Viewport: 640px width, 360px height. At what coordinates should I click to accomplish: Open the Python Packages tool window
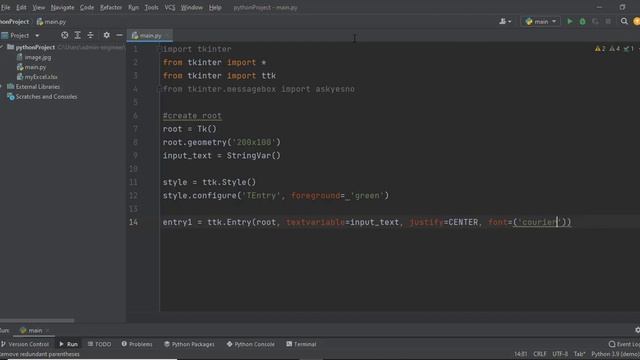(189, 344)
